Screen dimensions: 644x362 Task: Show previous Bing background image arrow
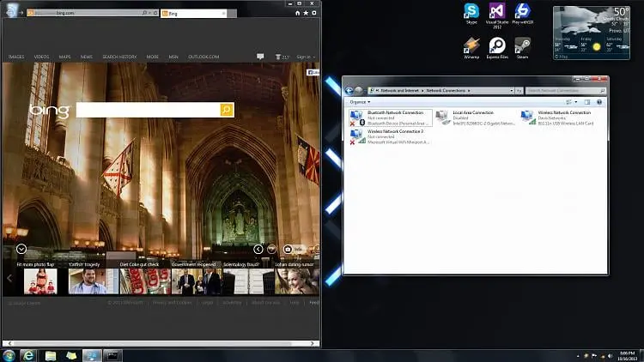pos(258,249)
